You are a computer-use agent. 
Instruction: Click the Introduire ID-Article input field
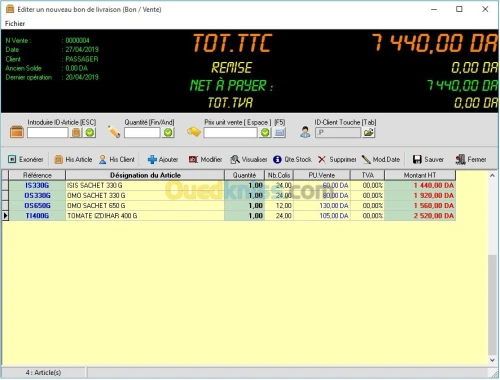tap(48, 133)
